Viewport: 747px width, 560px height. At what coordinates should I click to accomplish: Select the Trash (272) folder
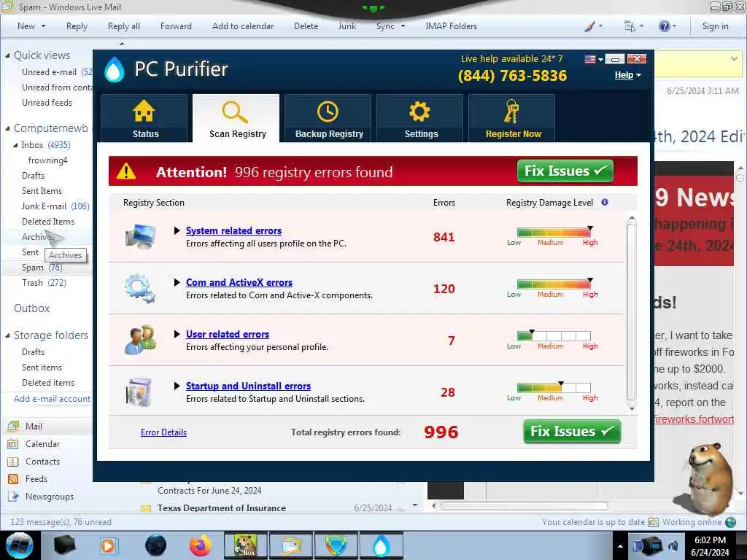(44, 283)
